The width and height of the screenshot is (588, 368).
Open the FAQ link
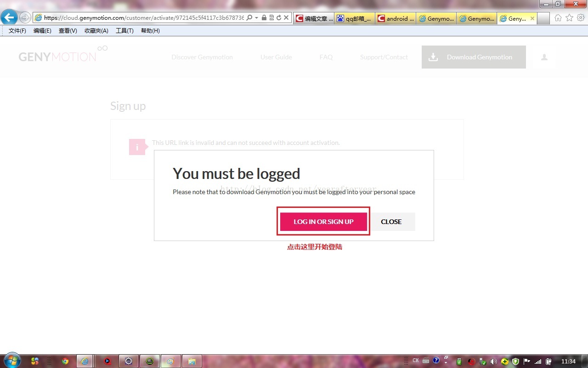click(x=326, y=57)
